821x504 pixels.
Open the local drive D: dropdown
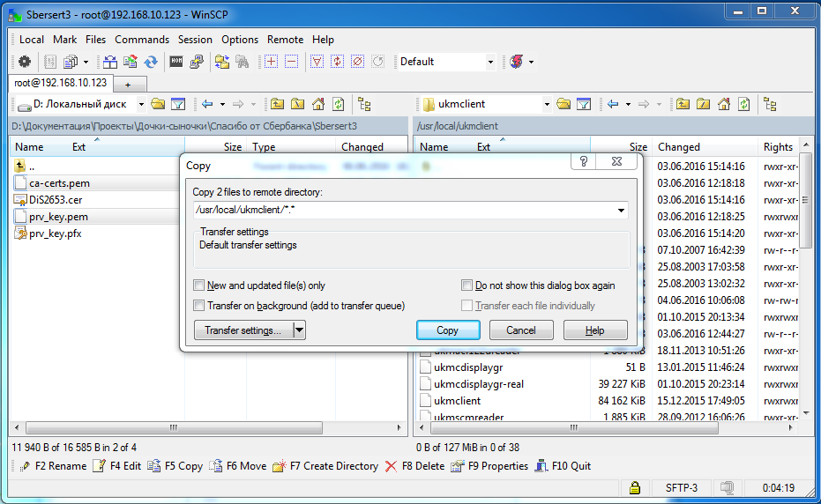[x=141, y=104]
